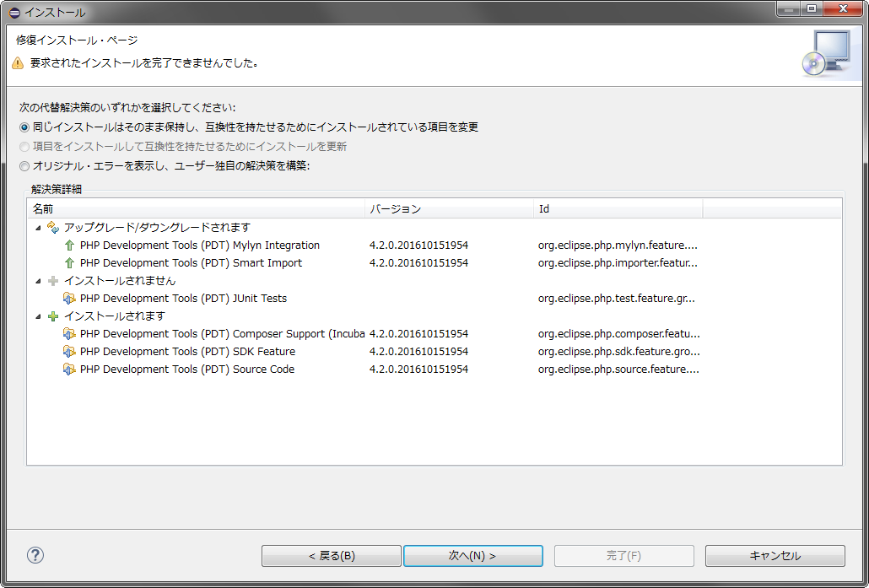Image resolution: width=869 pixels, height=588 pixels.
Task: Close the インストール dialog window
Action: pos(843,9)
